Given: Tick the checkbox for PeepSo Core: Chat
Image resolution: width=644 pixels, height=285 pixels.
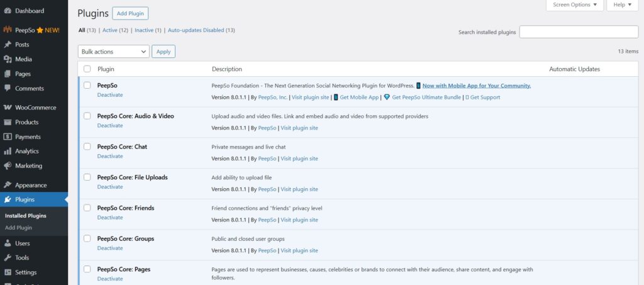Looking at the screenshot, I should click(x=87, y=147).
